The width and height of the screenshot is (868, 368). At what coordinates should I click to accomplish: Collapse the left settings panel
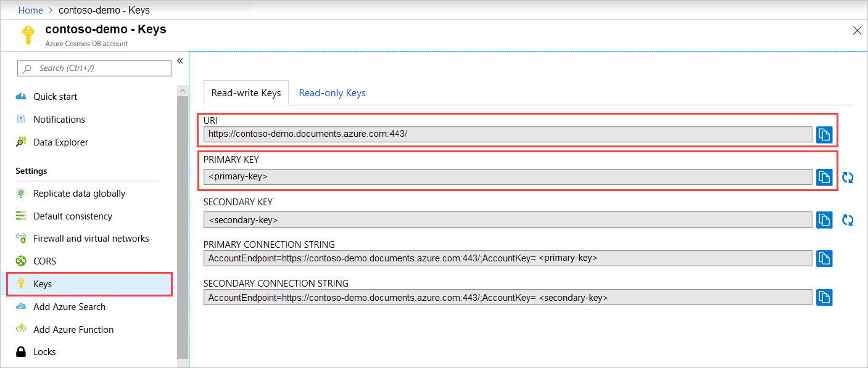(180, 61)
